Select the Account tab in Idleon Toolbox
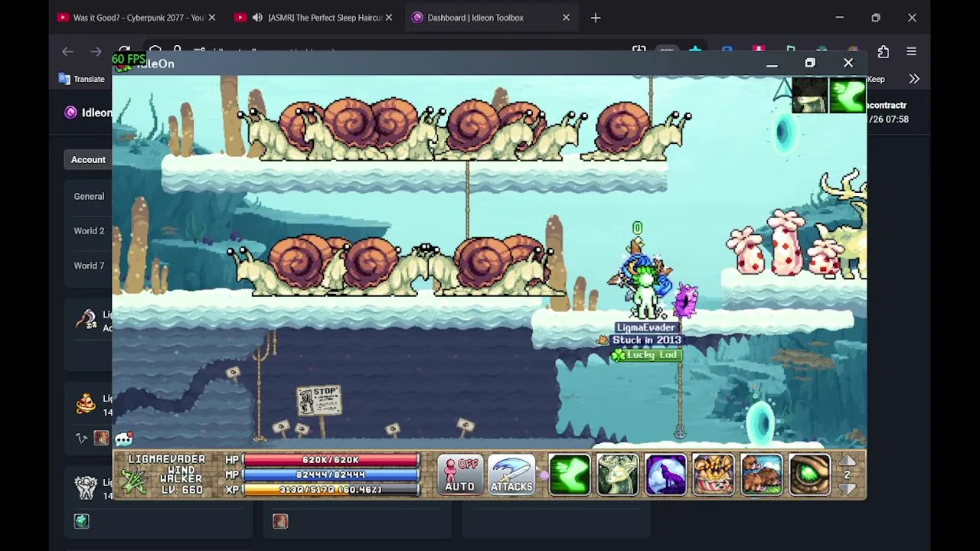Screen dimensions: 980x551 pyautogui.click(x=88, y=160)
